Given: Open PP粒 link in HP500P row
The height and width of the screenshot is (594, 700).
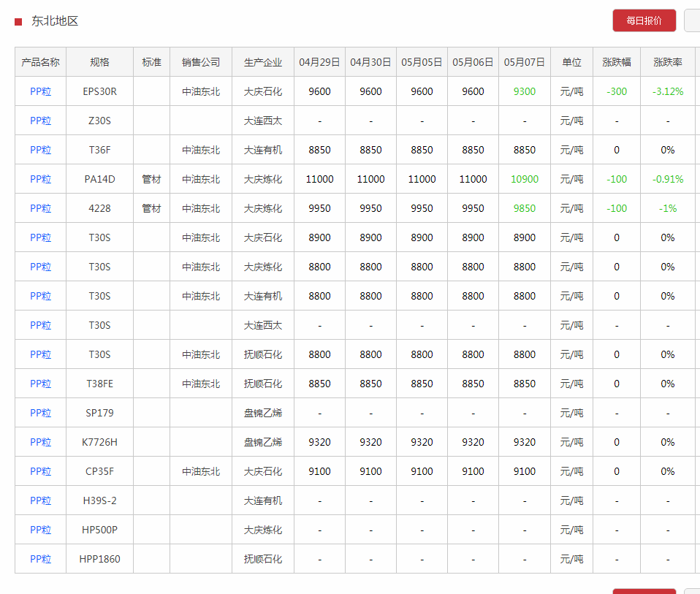Looking at the screenshot, I should [x=41, y=530].
